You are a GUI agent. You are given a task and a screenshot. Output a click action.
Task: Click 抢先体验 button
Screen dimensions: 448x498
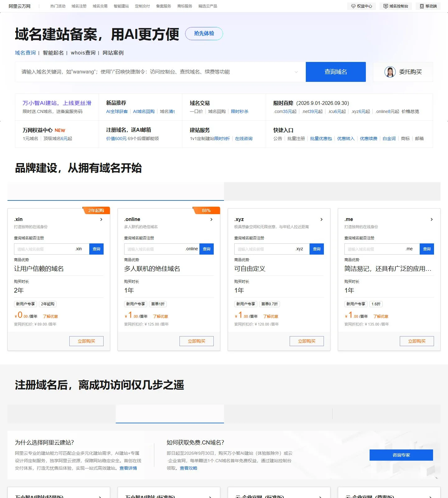(x=204, y=34)
